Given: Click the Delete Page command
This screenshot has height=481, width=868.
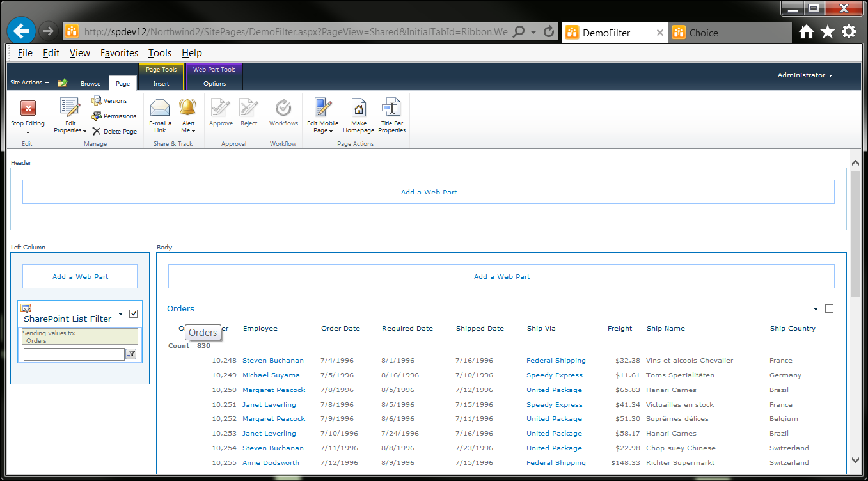Looking at the screenshot, I should [x=114, y=132].
